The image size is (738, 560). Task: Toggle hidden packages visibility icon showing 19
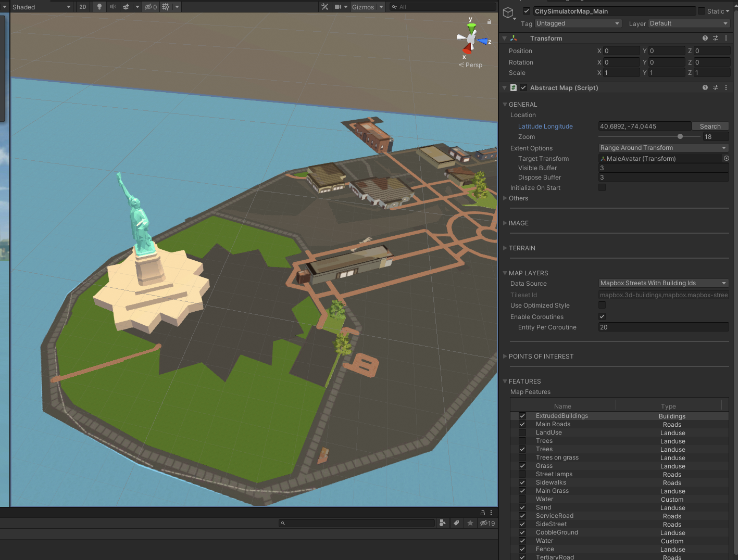coord(487,523)
